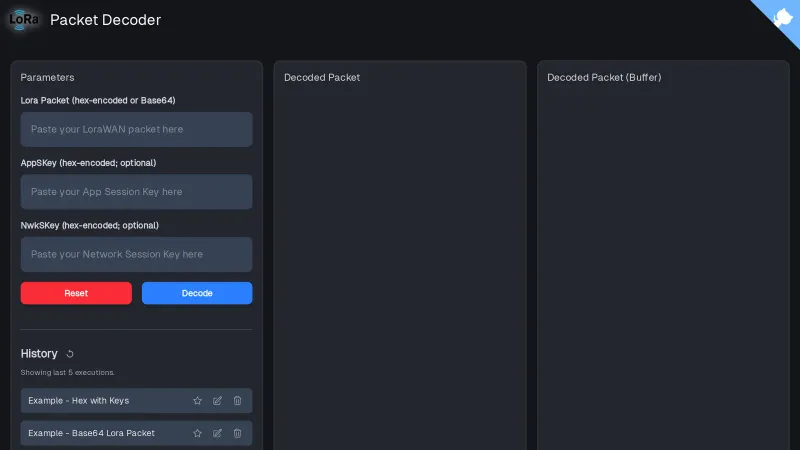Edit the 'Example - Hex with Keys' entry
Image resolution: width=800 pixels, height=450 pixels.
pyautogui.click(x=217, y=401)
